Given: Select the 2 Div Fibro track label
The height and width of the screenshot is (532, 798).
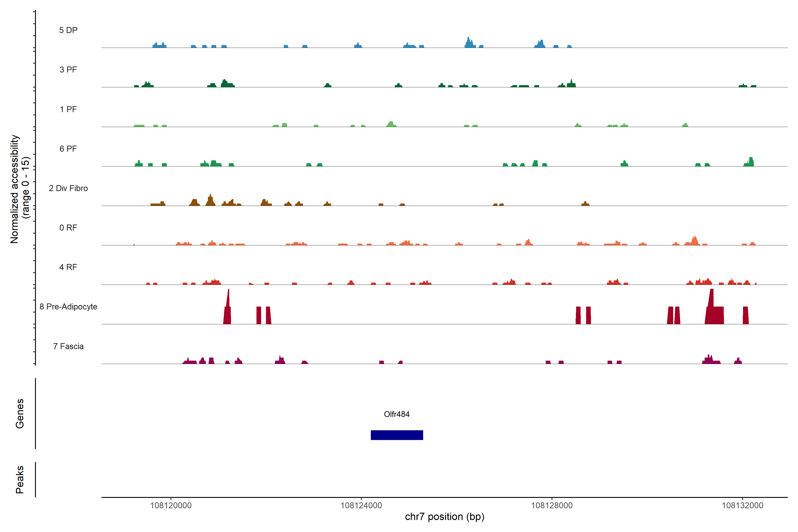Looking at the screenshot, I should tap(68, 188).
